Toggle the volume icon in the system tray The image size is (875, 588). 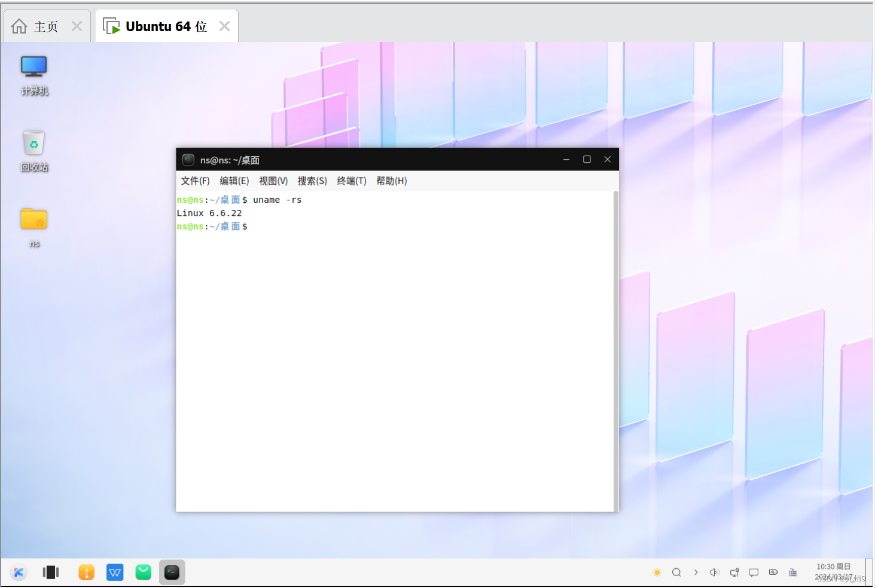(715, 572)
